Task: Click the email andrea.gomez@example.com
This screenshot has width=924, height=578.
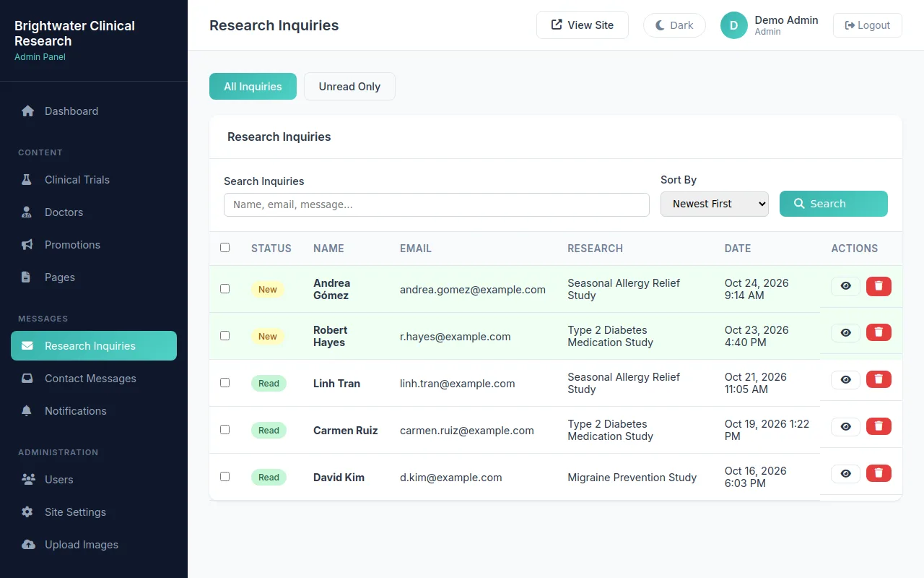Action: tap(473, 290)
